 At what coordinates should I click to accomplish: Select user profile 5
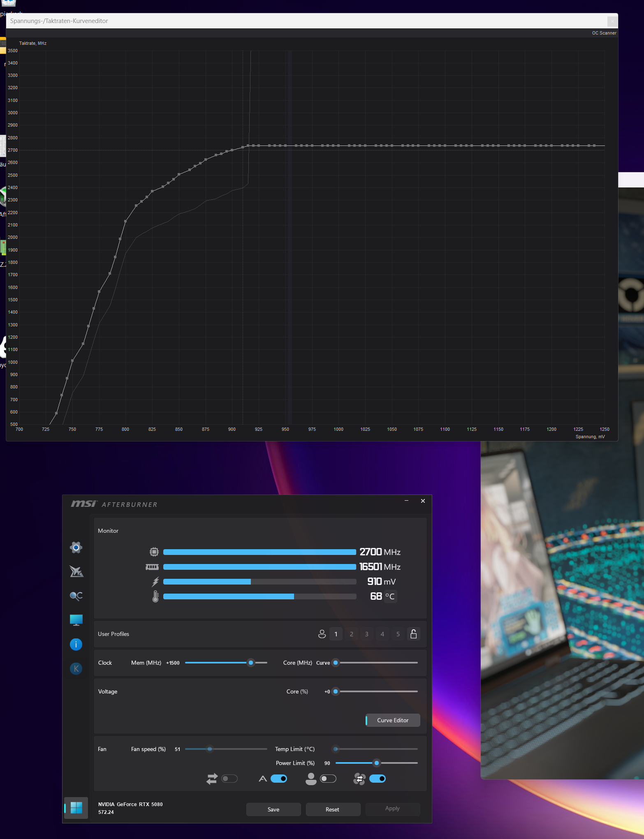398,634
